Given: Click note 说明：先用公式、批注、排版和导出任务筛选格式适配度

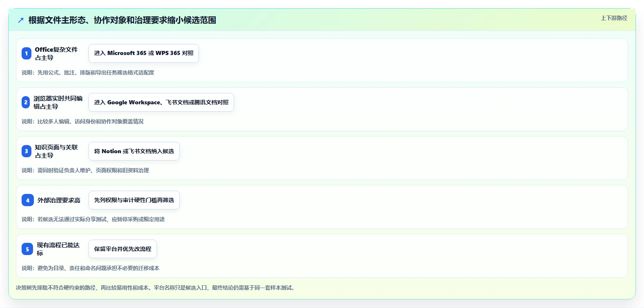Looking at the screenshot, I should pos(88,73).
